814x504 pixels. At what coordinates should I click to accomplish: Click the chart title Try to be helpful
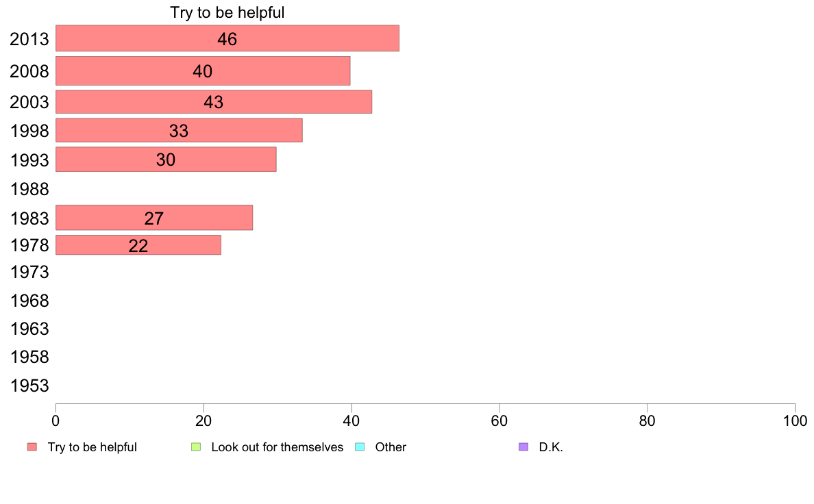[x=227, y=12]
